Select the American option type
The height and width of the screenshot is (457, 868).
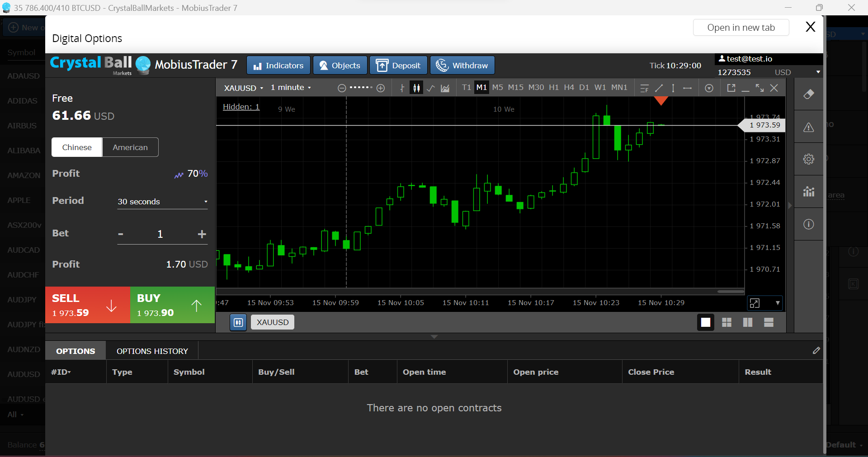(130, 147)
